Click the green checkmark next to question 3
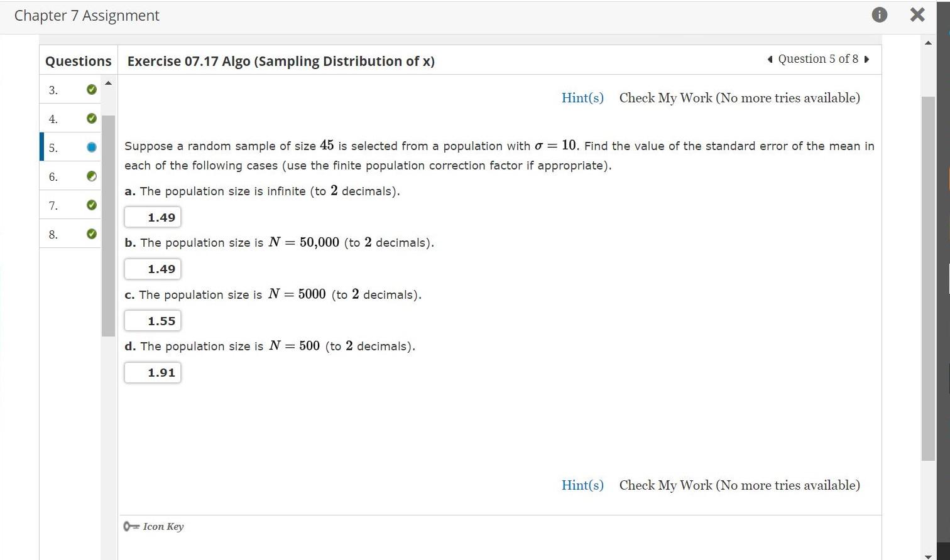950x560 pixels. (x=92, y=89)
